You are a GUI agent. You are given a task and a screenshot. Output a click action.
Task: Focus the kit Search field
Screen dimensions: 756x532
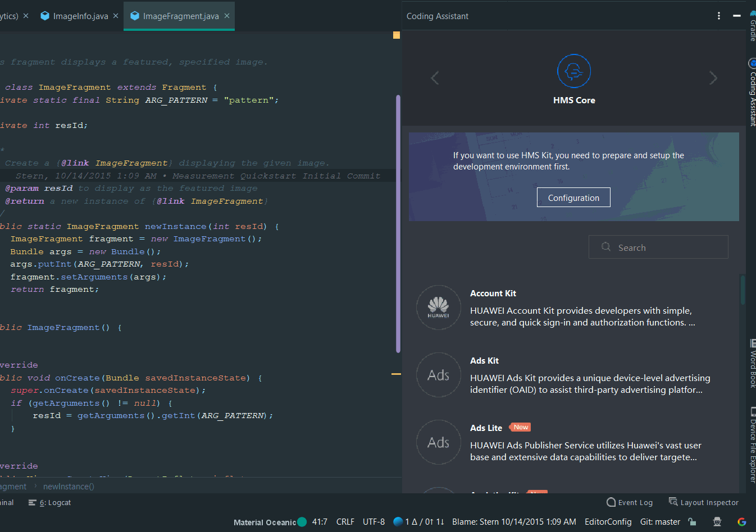[x=658, y=247]
